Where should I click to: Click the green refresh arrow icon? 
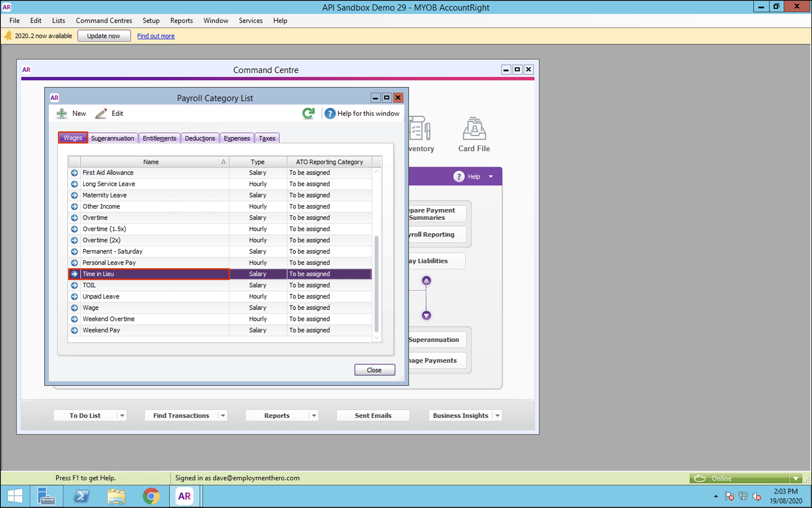click(308, 113)
